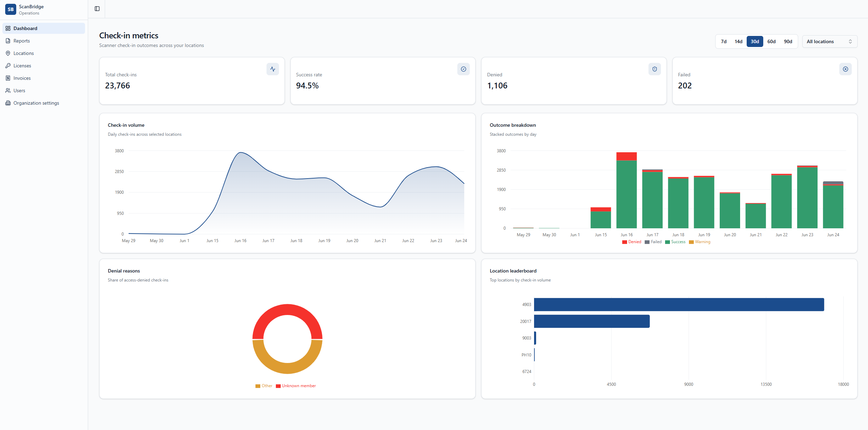Image resolution: width=868 pixels, height=430 pixels.
Task: Click the Failed count 202
Action: [685, 86]
